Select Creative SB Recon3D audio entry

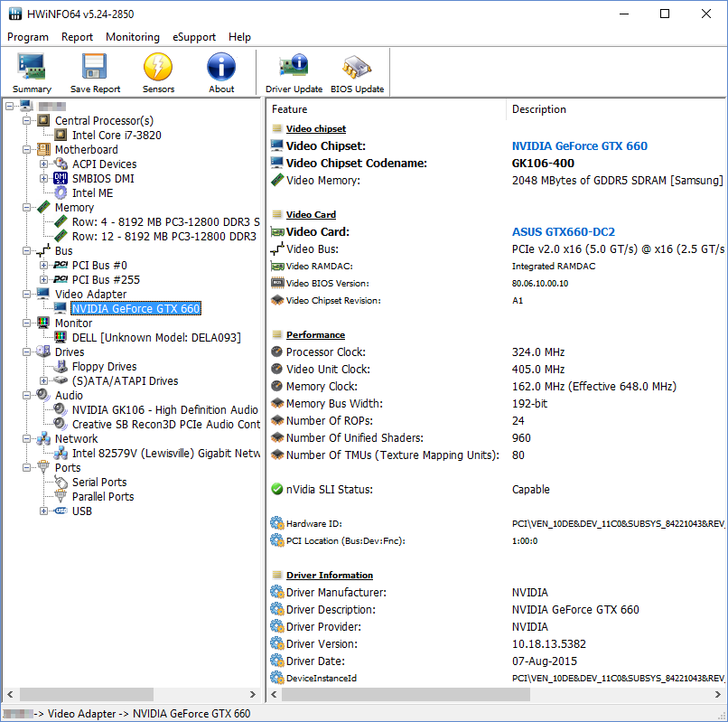166,424
